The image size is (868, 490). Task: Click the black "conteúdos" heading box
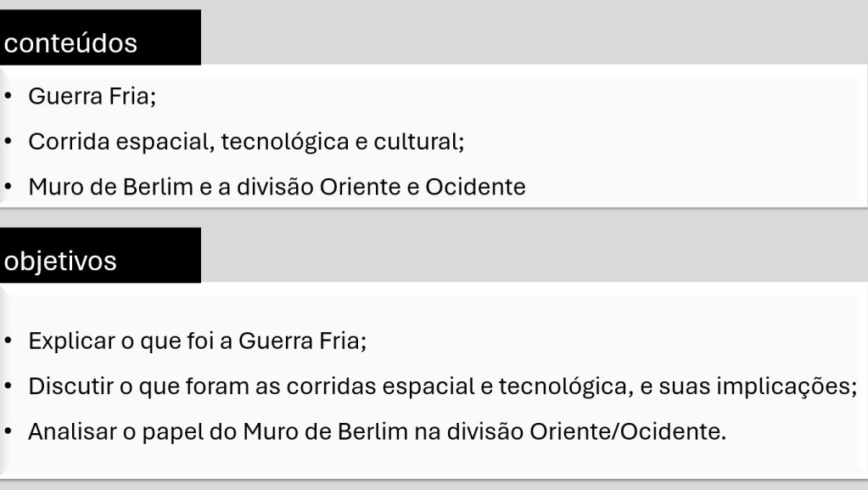click(100, 38)
